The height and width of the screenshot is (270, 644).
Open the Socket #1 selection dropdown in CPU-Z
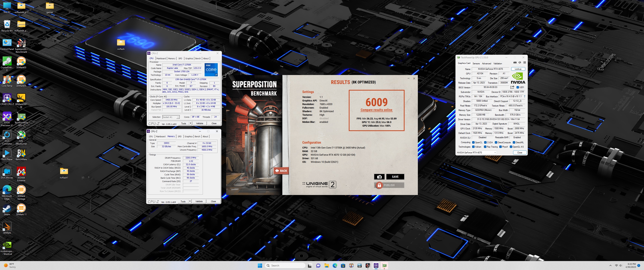[171, 117]
